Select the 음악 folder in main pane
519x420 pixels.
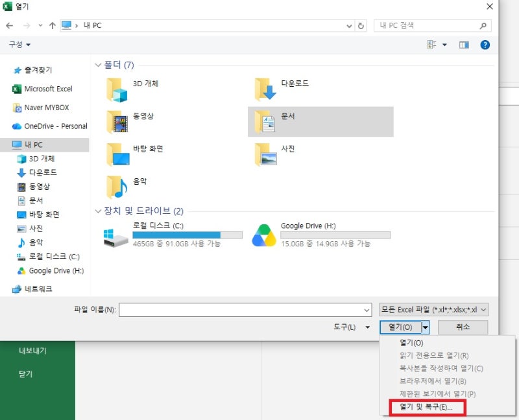coord(173,187)
